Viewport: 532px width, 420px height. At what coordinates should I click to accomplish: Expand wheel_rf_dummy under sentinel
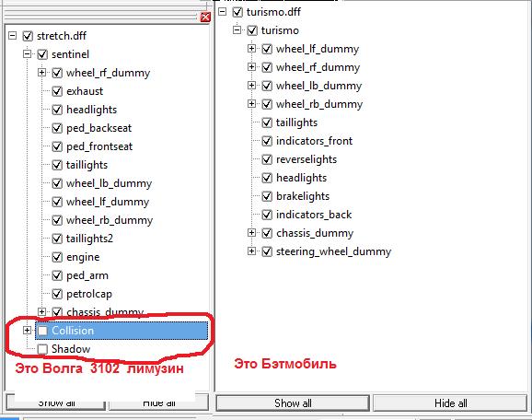(41, 73)
